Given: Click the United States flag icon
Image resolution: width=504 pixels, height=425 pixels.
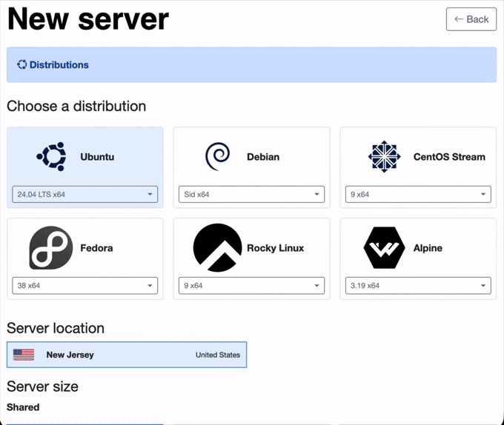Looking at the screenshot, I should [x=24, y=355].
